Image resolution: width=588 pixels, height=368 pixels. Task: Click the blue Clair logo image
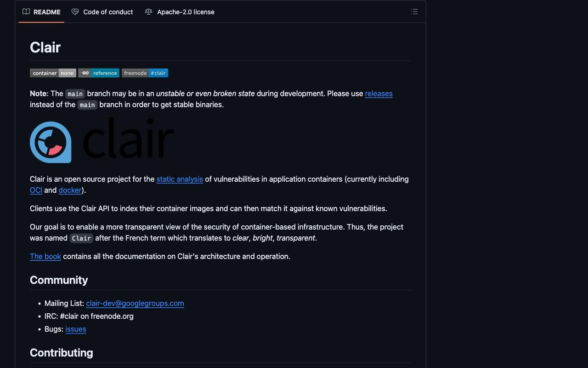click(51, 142)
